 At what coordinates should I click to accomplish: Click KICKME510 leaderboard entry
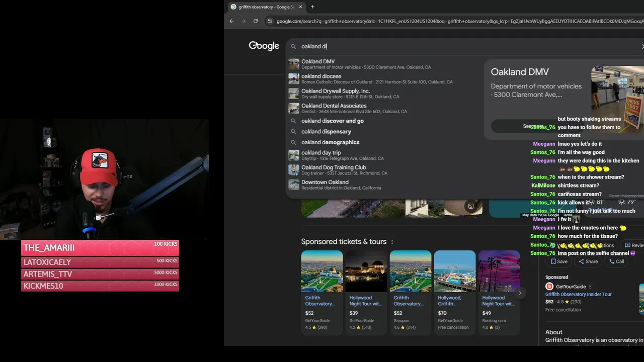pos(100,286)
